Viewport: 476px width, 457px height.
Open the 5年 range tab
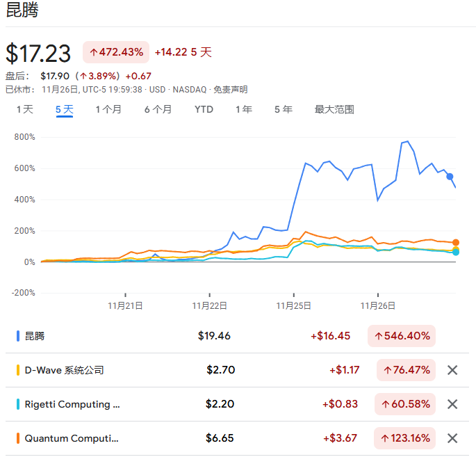point(284,109)
